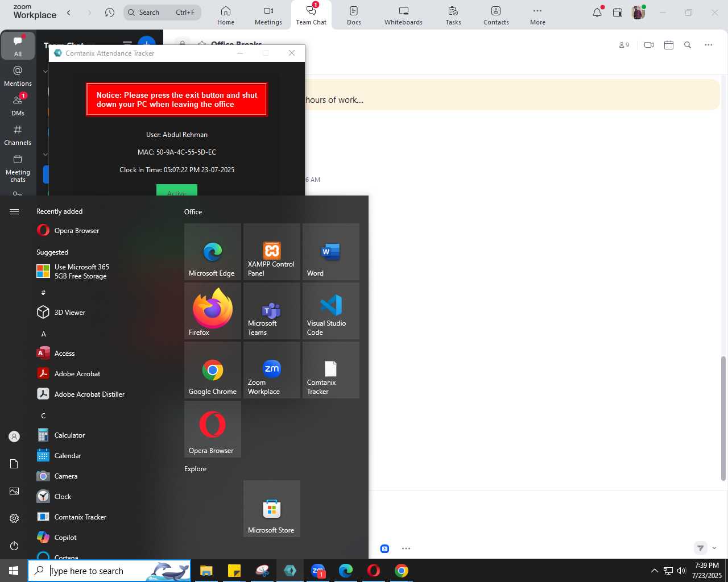Switch to Zoom Docs tab
The image size is (728, 582).
(x=354, y=15)
